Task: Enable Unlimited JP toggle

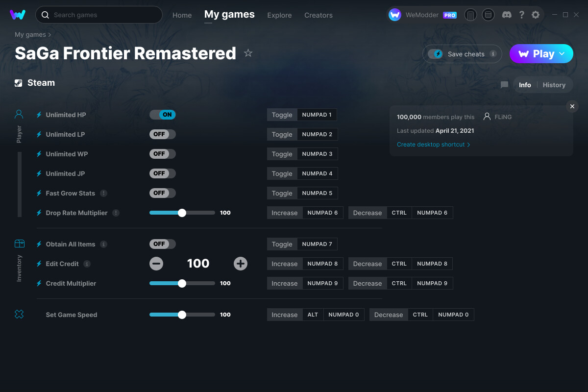Action: (x=163, y=173)
